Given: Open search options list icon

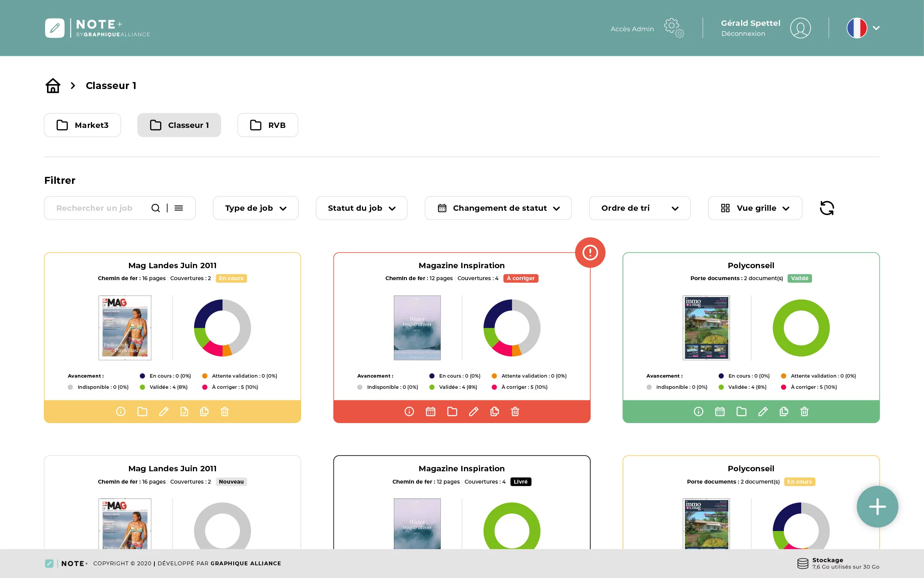Looking at the screenshot, I should (179, 208).
